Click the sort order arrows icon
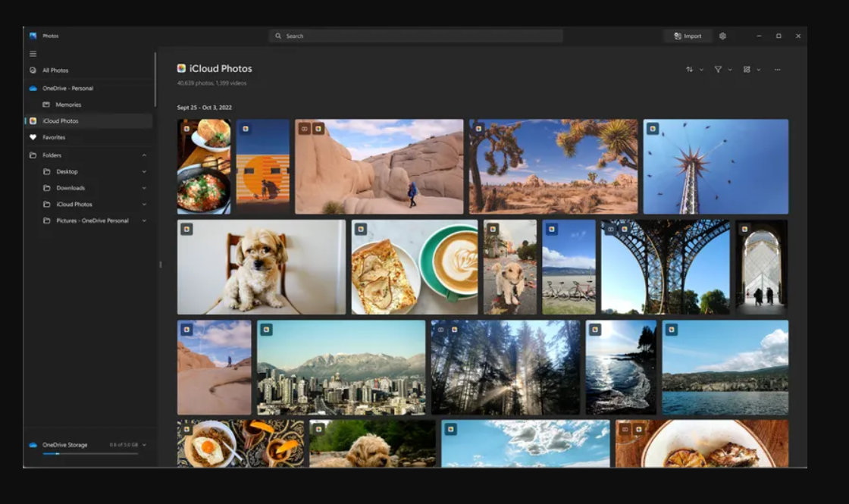 (690, 70)
